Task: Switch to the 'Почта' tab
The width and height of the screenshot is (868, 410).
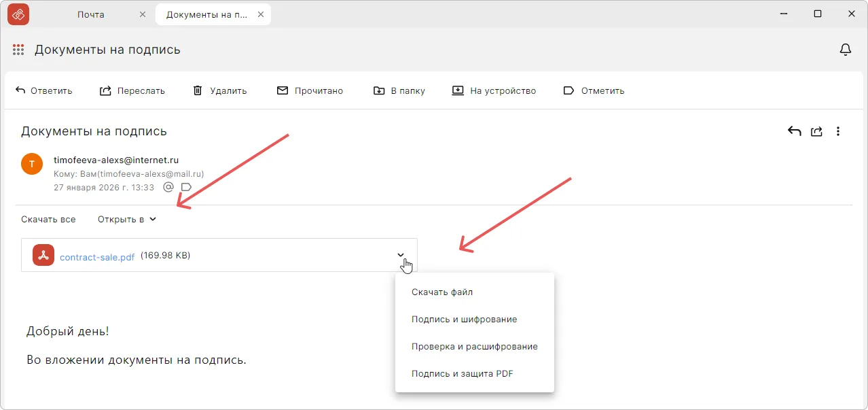Action: (x=90, y=14)
